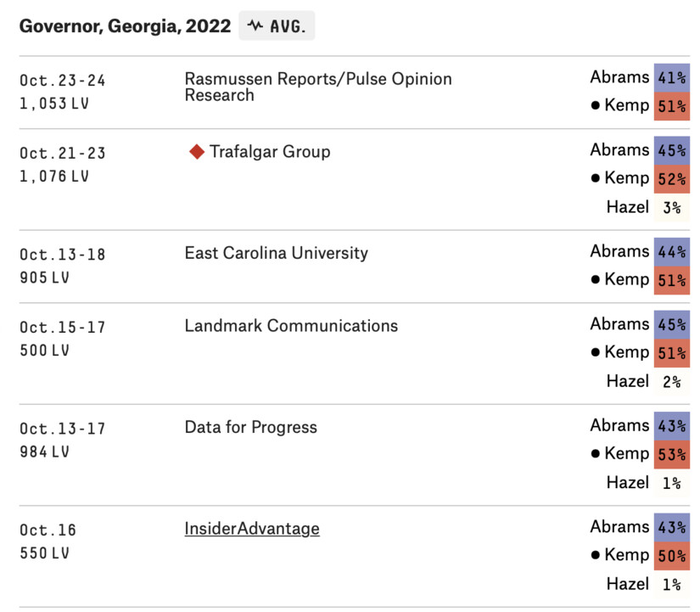The height and width of the screenshot is (612, 700).
Task: Click the Oct. 16 poll date
Action: pos(48,531)
